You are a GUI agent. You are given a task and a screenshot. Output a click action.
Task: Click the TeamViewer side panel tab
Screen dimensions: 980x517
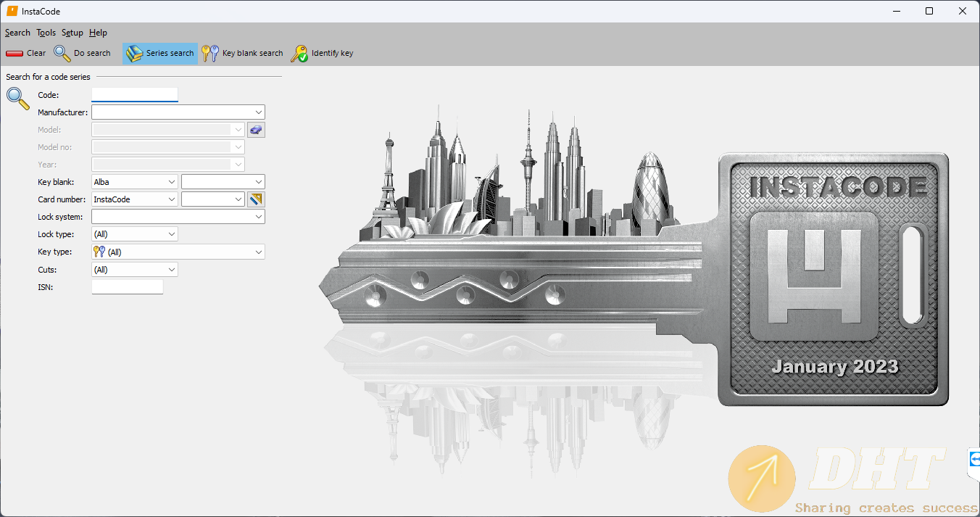pyautogui.click(x=974, y=459)
